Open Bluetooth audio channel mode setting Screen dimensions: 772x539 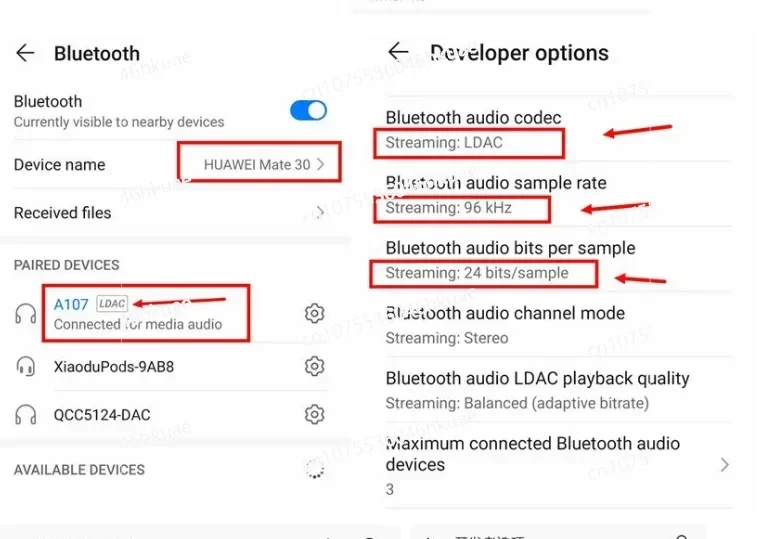558,325
